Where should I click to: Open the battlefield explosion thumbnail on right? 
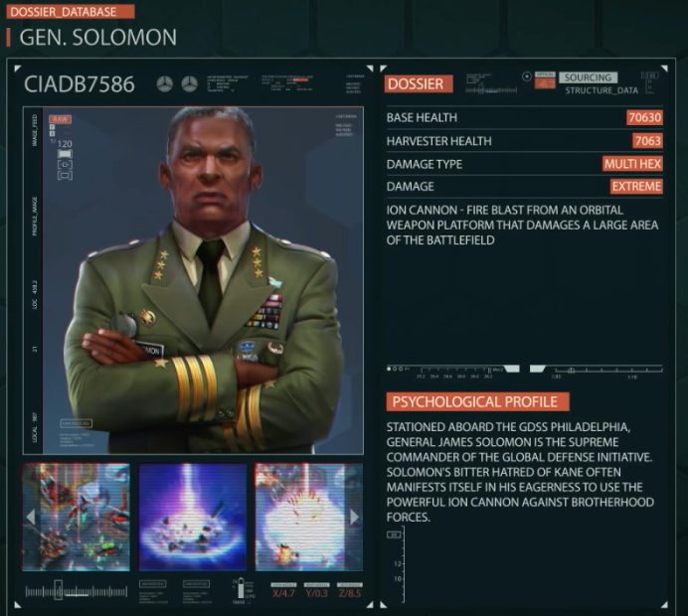[x=309, y=518]
